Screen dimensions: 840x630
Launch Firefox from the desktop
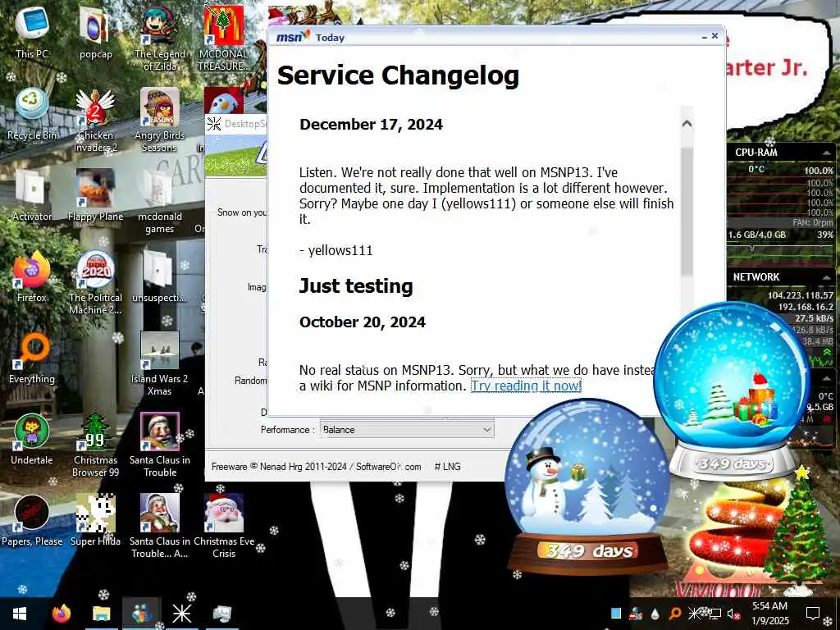pos(32,276)
